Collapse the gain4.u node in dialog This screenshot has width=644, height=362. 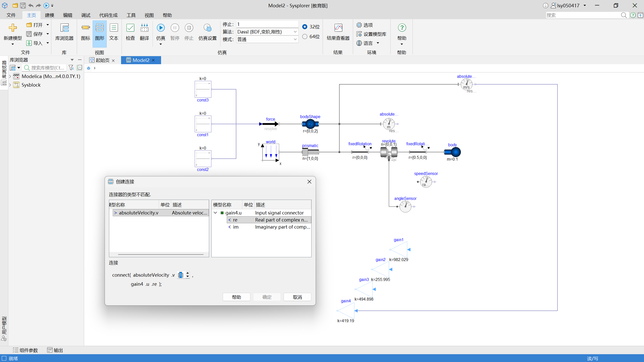click(215, 213)
